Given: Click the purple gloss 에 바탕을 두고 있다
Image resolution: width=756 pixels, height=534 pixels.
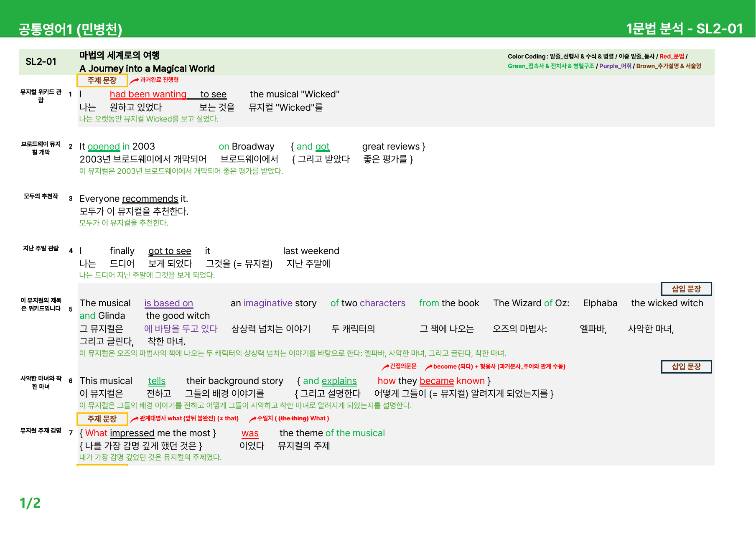Looking at the screenshot, I should click(181, 329).
